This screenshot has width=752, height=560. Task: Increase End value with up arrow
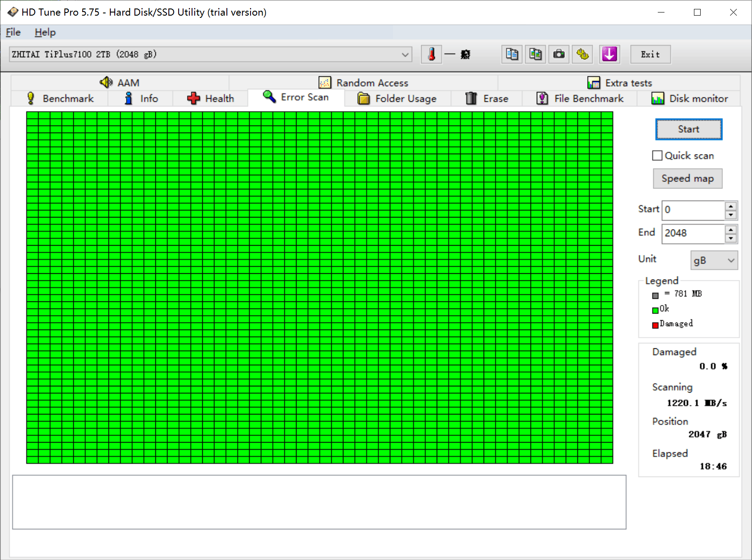click(731, 230)
